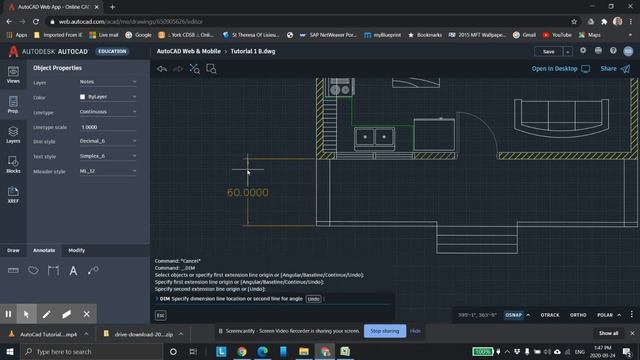Screen dimensions: 640x360
Task: Click the Save button
Action: (549, 51)
